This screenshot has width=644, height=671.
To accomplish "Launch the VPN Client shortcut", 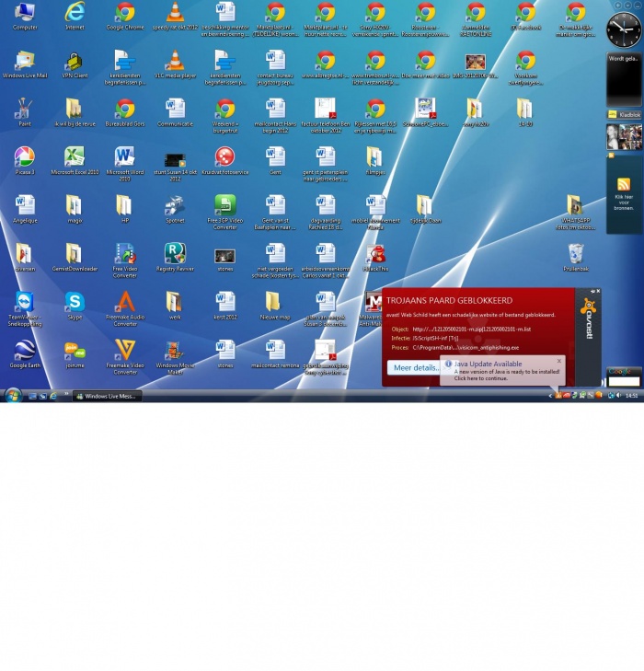I will 75,64.
